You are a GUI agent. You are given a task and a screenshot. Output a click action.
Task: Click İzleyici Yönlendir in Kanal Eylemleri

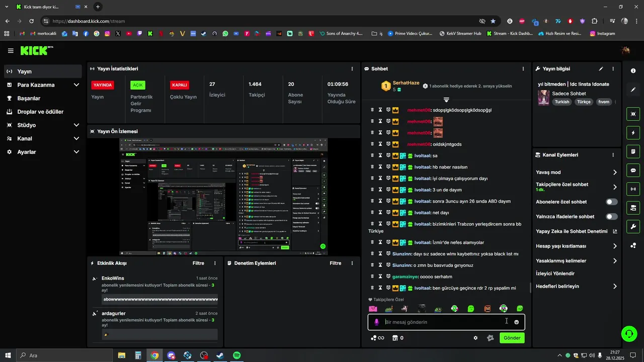[555, 274]
